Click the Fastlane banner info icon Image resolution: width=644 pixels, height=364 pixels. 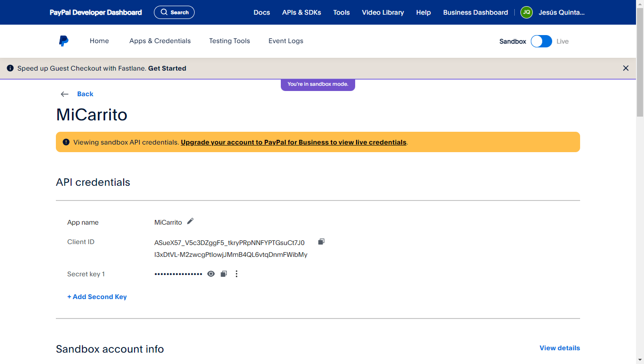pyautogui.click(x=10, y=68)
